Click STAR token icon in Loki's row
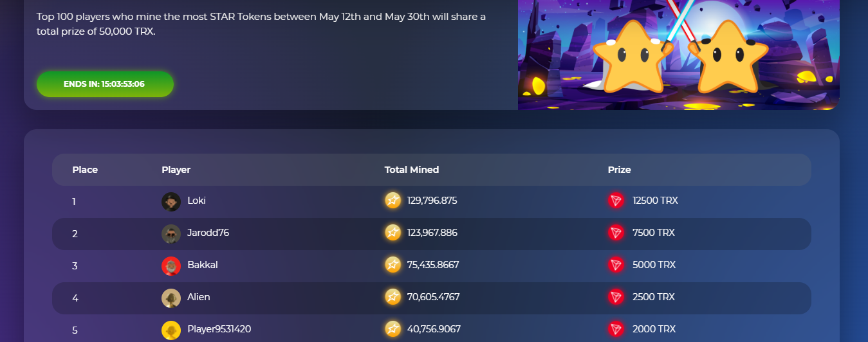 (392, 201)
